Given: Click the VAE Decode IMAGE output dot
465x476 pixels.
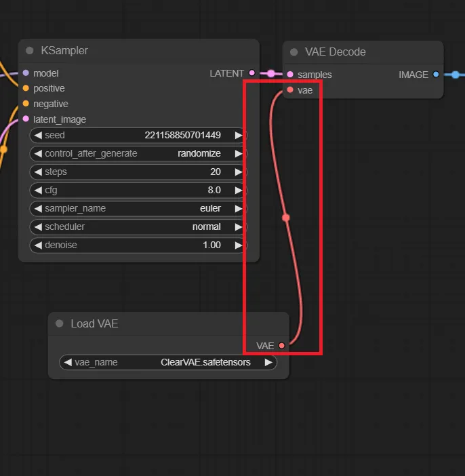Looking at the screenshot, I should click(x=436, y=75).
